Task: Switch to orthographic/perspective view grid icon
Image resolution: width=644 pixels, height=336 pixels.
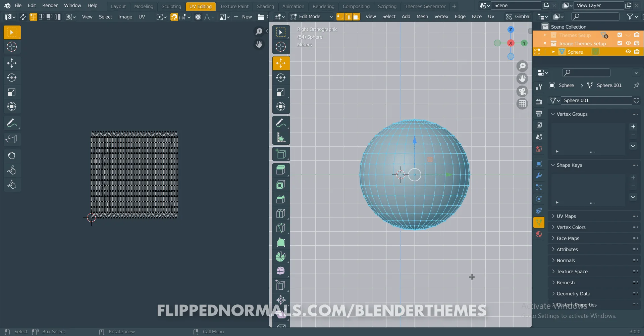Action: 522,104
